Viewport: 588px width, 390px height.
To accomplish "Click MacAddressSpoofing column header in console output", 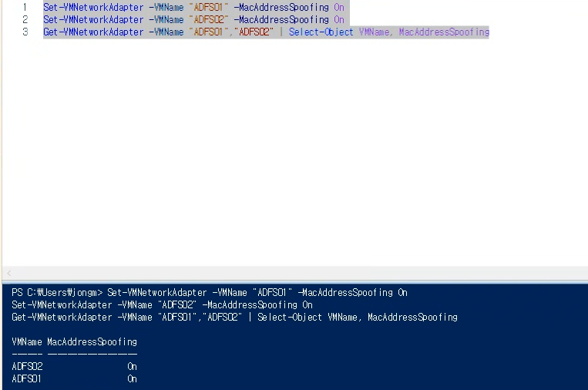I will [x=92, y=342].
